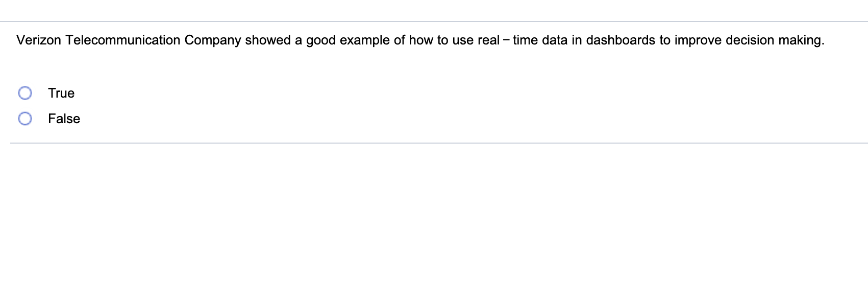Screen dimensions: 868x301
Task: Select the False radio button
Action: click(x=25, y=119)
